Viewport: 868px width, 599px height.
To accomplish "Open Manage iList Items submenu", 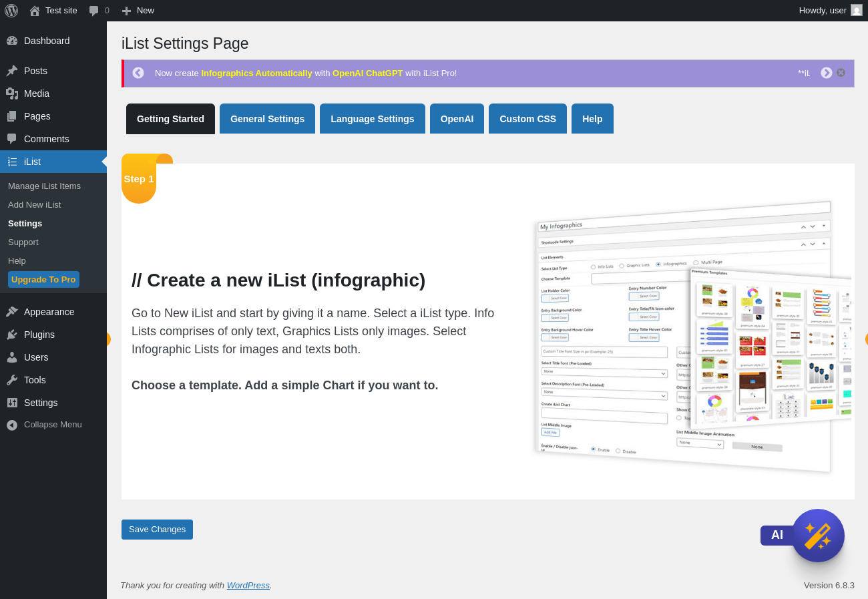I will [44, 186].
